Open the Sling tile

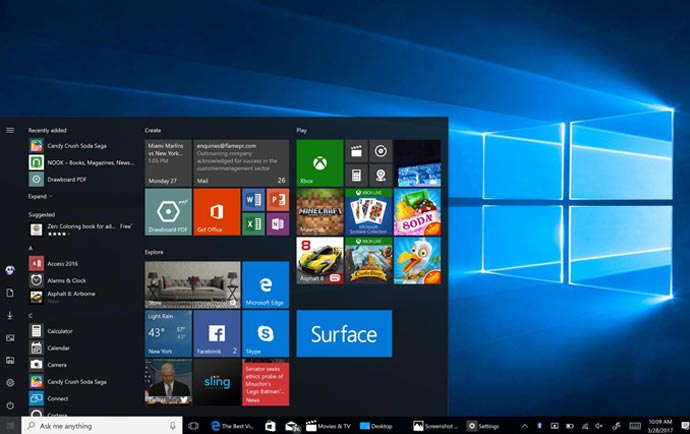tap(217, 382)
